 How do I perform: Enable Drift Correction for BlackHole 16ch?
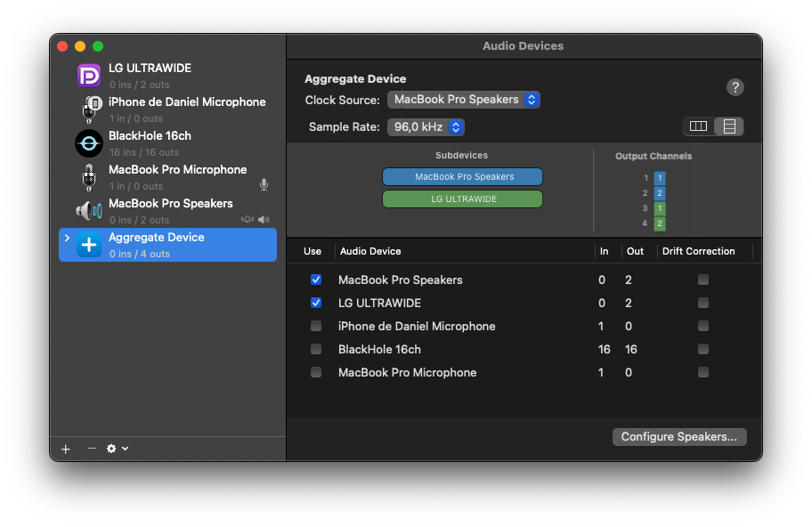click(703, 350)
